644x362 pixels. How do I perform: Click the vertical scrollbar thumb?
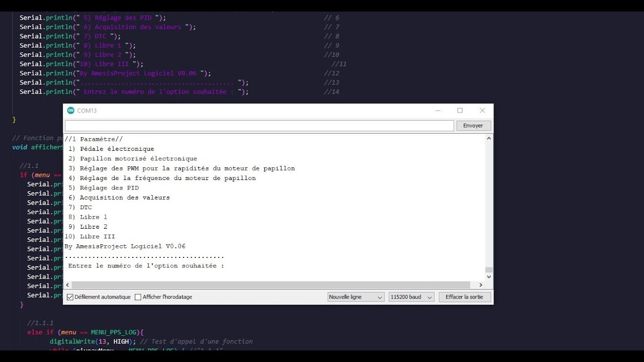coord(489,269)
